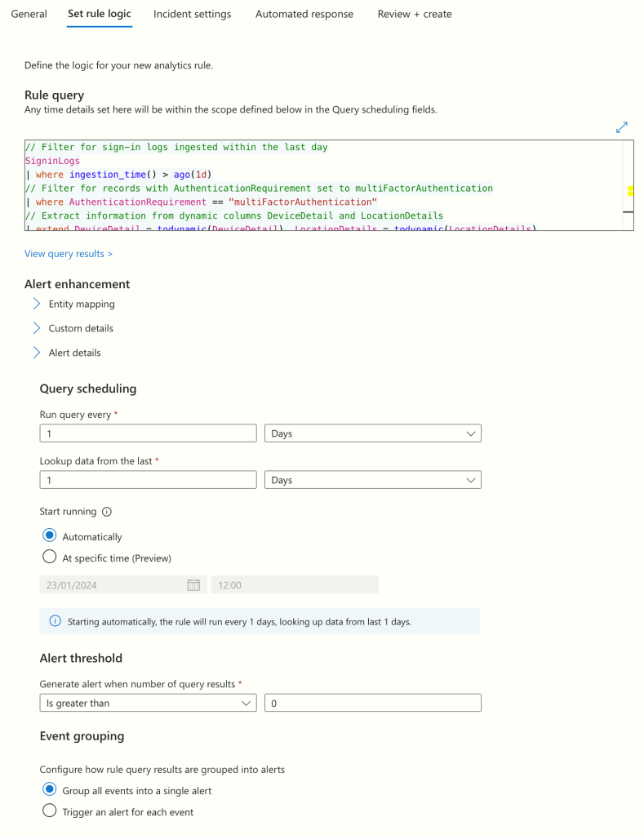Open the Lookup data units dropdown
Image resolution: width=644 pixels, height=835 pixels.
pos(373,480)
